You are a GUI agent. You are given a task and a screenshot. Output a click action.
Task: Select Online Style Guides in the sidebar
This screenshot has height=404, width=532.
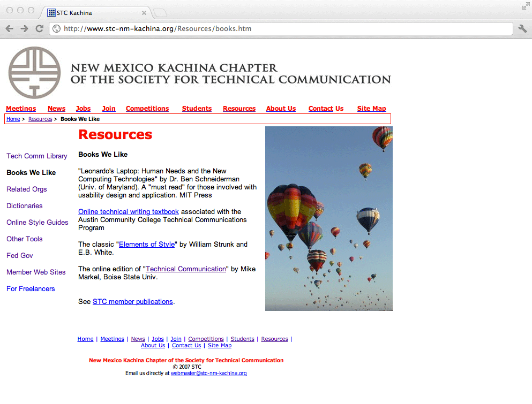click(x=38, y=223)
